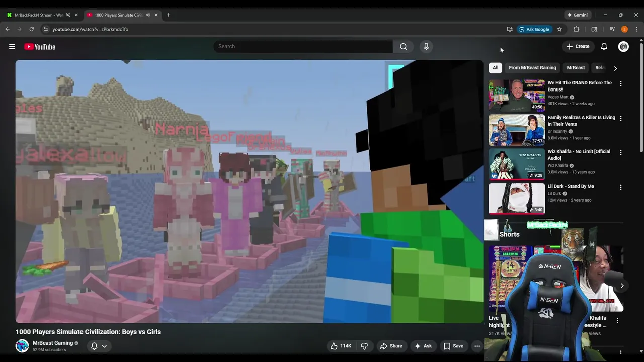Save video to playlist
Screen dimensions: 644x362
point(453,346)
